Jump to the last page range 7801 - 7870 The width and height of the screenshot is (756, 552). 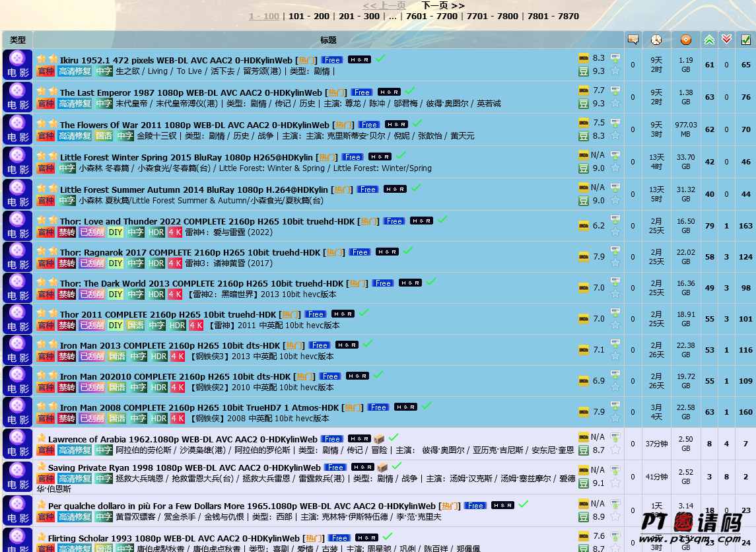(x=553, y=16)
